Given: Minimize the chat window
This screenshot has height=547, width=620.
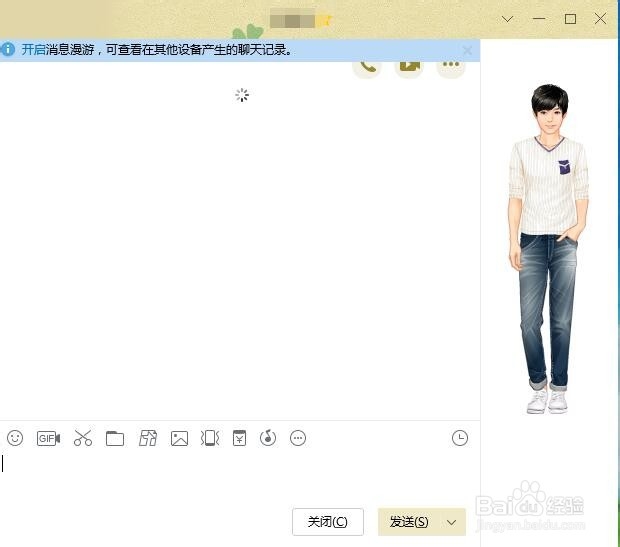Looking at the screenshot, I should tap(539, 19).
